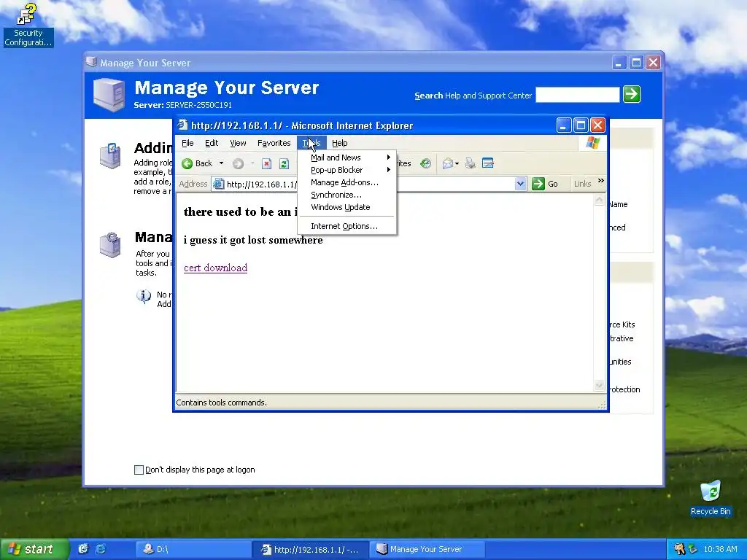Click the greyed Forward arrow icon

click(239, 164)
